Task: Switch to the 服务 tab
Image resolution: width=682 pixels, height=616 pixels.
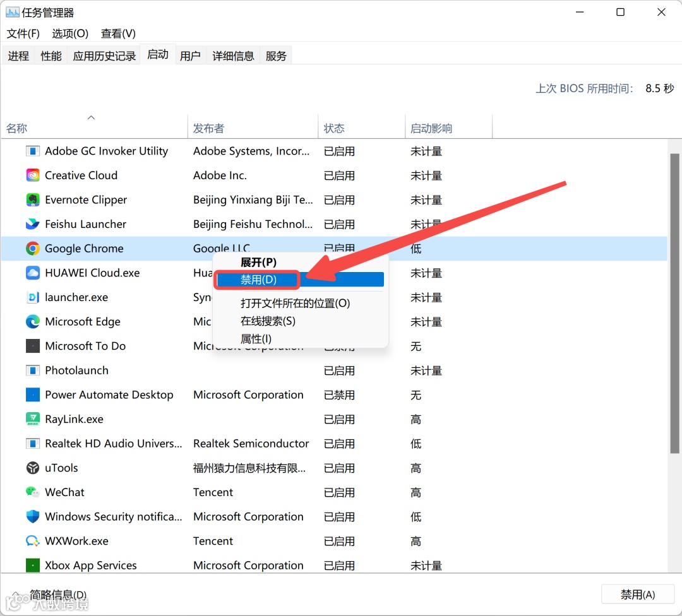Action: [276, 56]
